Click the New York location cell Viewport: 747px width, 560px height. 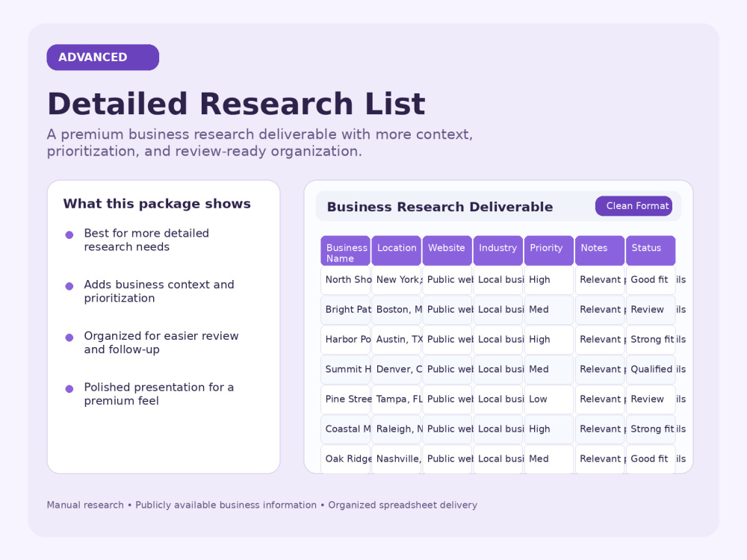[x=397, y=280]
